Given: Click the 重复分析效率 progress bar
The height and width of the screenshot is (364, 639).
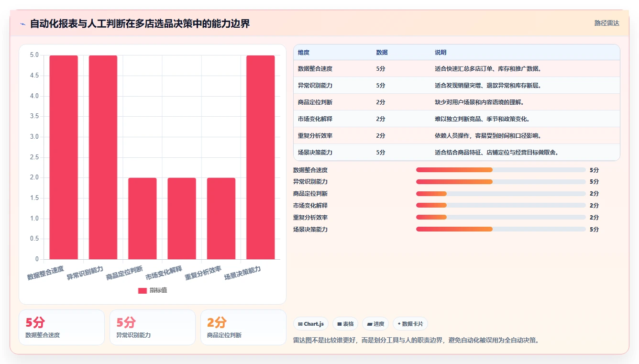Looking at the screenshot, I should (501, 218).
